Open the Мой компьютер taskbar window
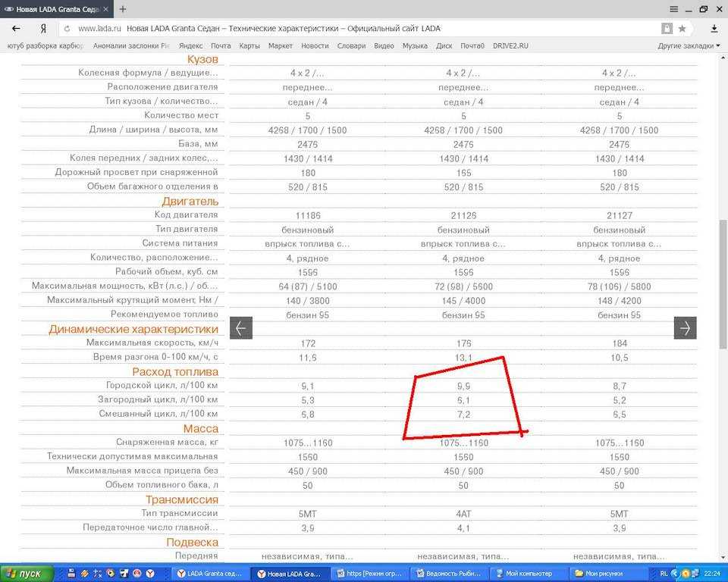The width and height of the screenshot is (728, 582). tap(529, 574)
